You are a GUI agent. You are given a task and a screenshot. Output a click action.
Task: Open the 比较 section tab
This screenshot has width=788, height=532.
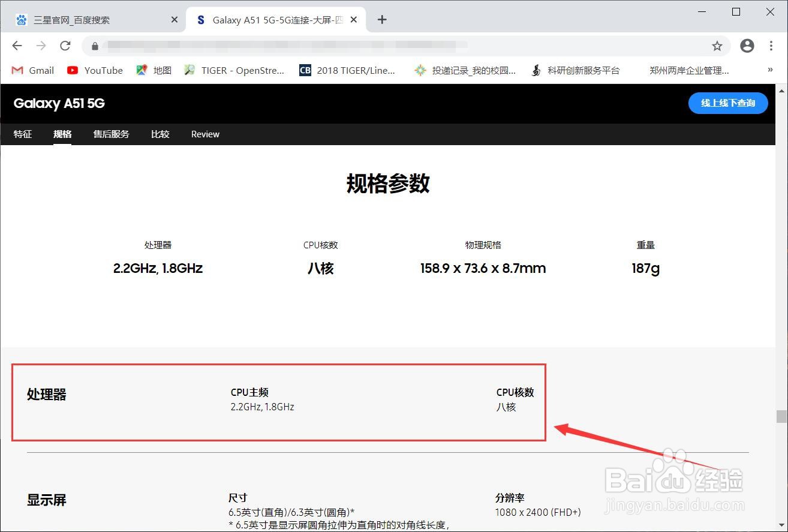pos(160,134)
